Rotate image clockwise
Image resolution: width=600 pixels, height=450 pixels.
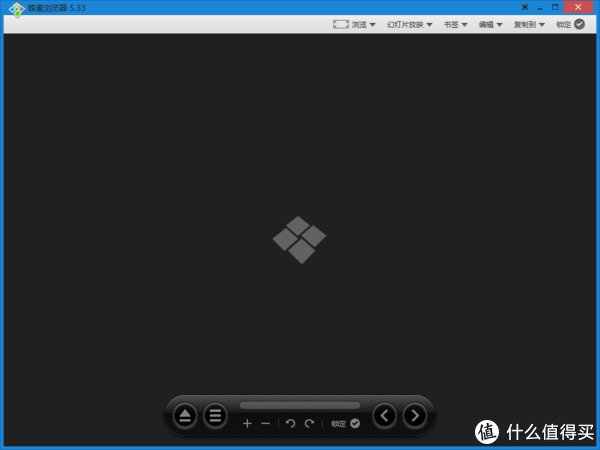point(309,424)
